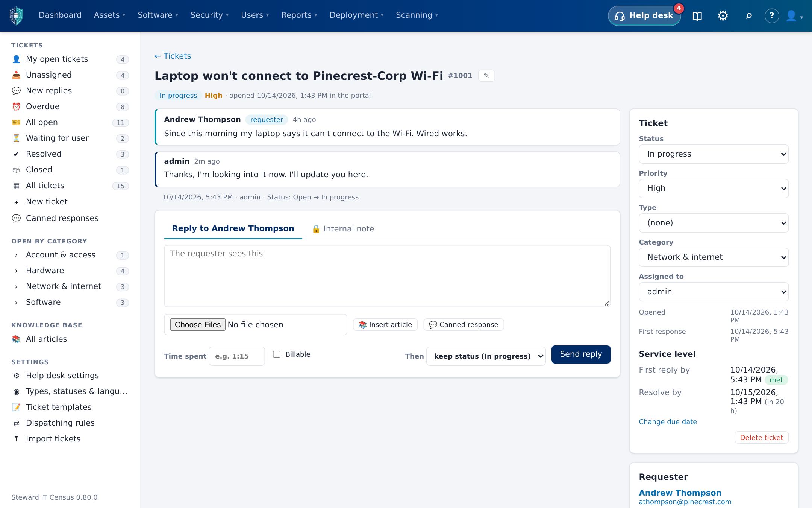The height and width of the screenshot is (508, 812).
Task: Open the Users menu
Action: coord(255,15)
